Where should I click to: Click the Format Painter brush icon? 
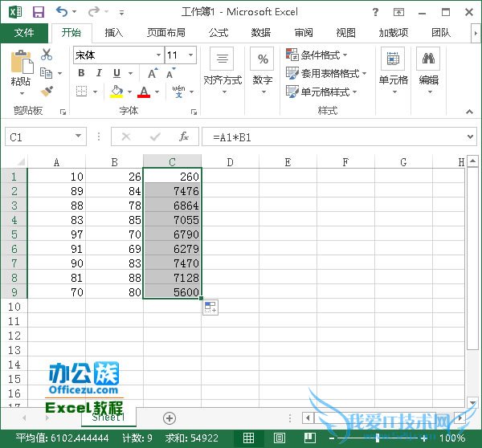(47, 92)
